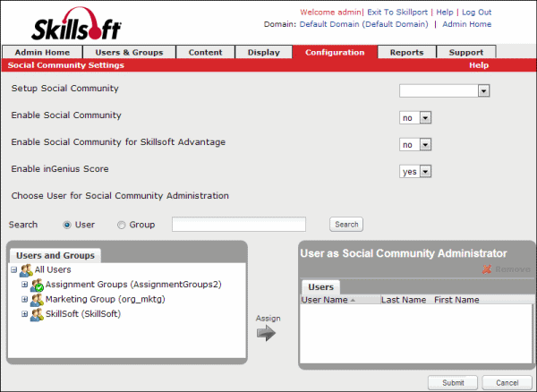This screenshot has width=537, height=392.
Task: Click the Assign label above arrow
Action: (268, 319)
